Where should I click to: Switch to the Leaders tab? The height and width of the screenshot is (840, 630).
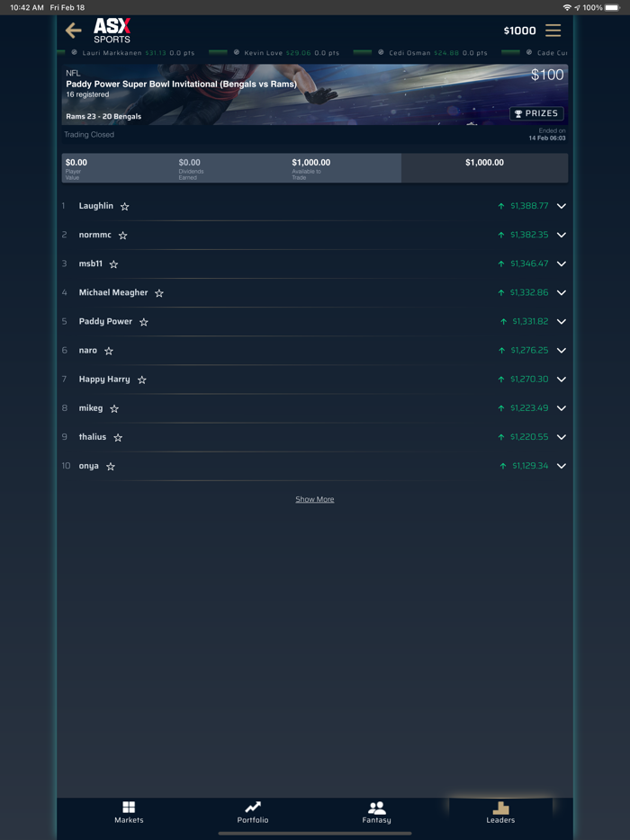point(500,812)
